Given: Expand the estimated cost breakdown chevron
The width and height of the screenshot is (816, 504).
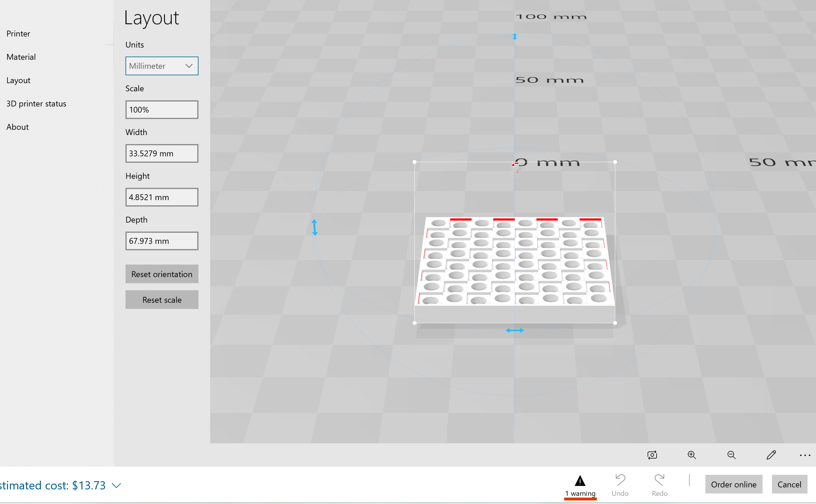Looking at the screenshot, I should [x=116, y=485].
